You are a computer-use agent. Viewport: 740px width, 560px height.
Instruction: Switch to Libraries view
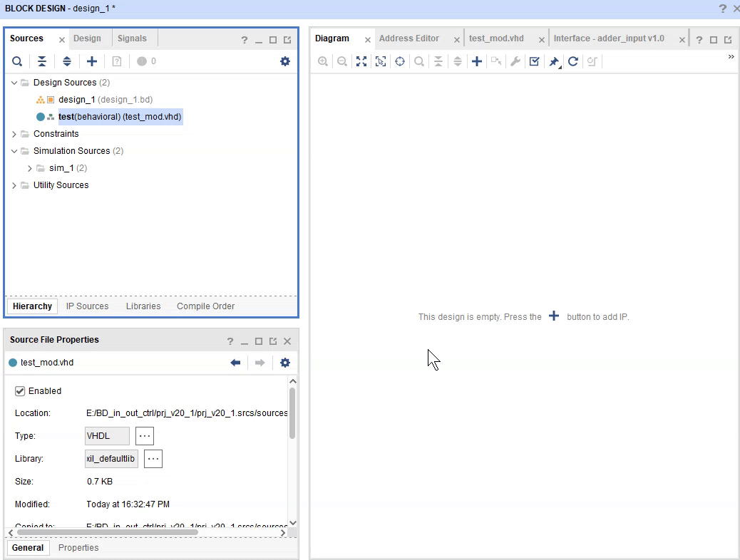[x=143, y=306]
